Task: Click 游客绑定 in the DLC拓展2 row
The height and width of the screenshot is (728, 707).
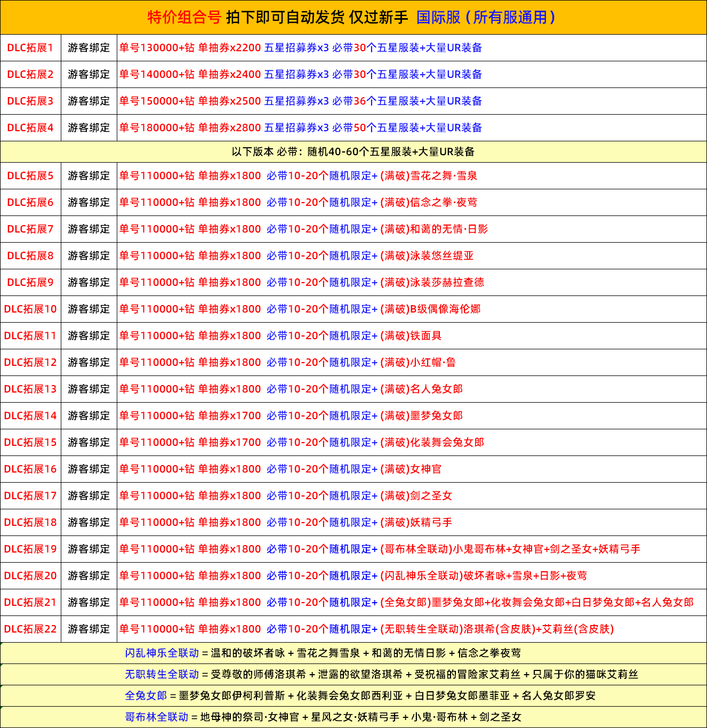Action: tap(89, 75)
